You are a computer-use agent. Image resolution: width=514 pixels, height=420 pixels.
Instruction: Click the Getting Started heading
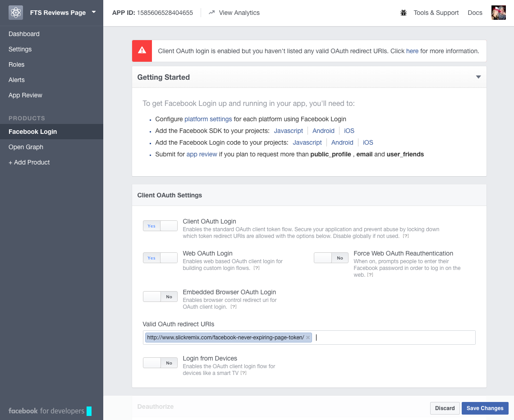164,78
